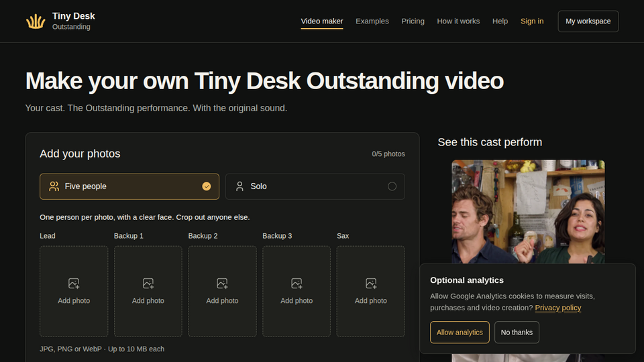Select the Five people checked radio indicator
This screenshot has width=644, height=362.
point(207,186)
